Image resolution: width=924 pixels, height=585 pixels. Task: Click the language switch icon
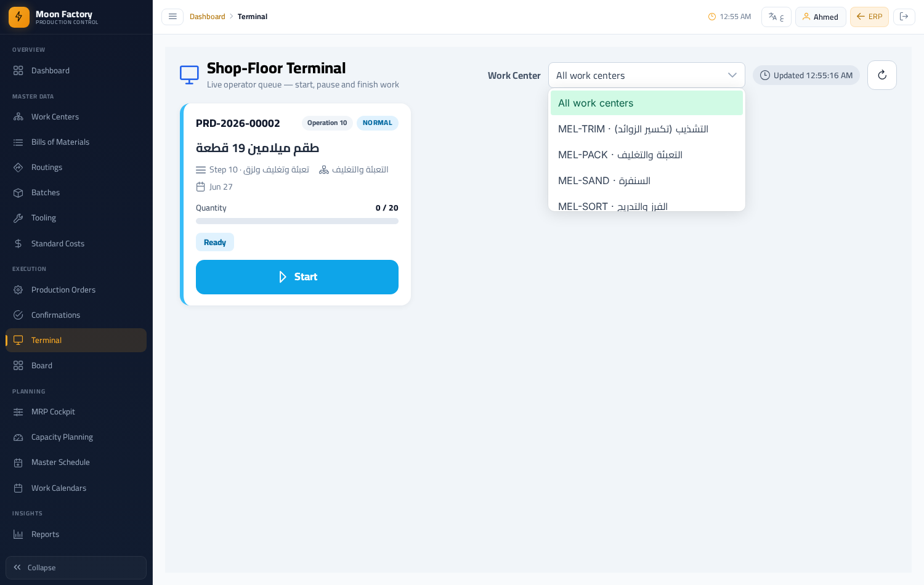776,17
